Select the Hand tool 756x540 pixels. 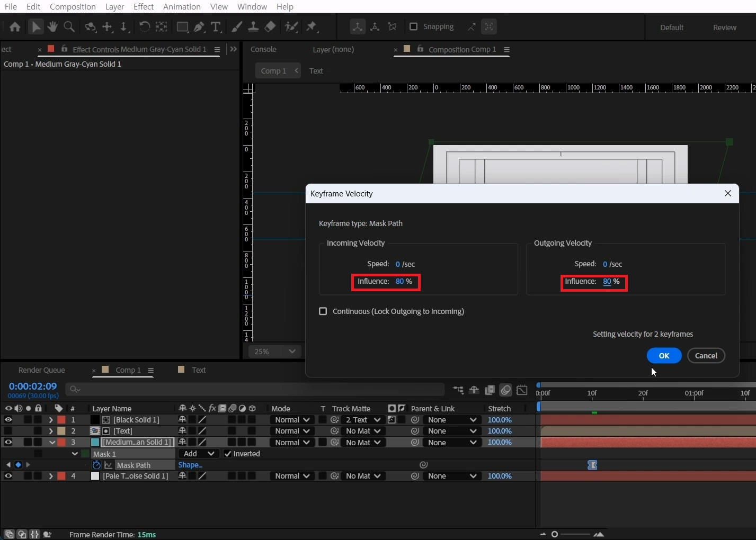52,26
